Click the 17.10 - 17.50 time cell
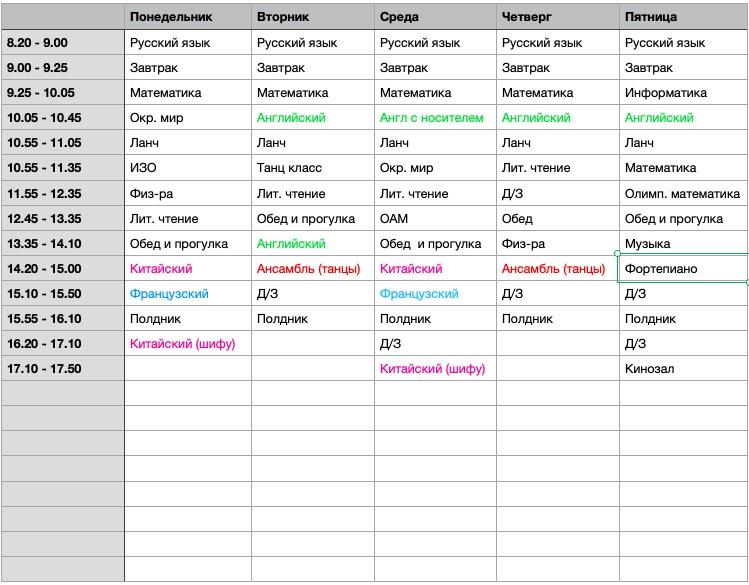 tap(63, 369)
